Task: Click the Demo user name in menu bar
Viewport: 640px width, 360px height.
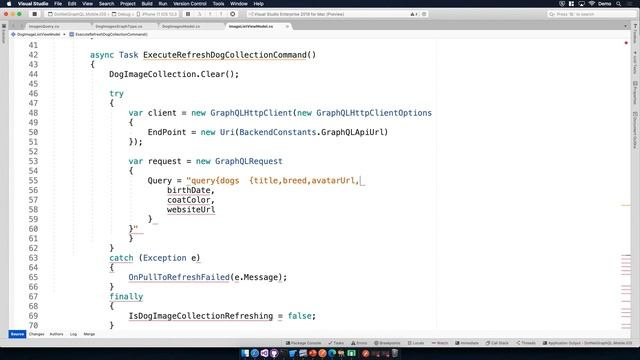Action: tap(604, 4)
